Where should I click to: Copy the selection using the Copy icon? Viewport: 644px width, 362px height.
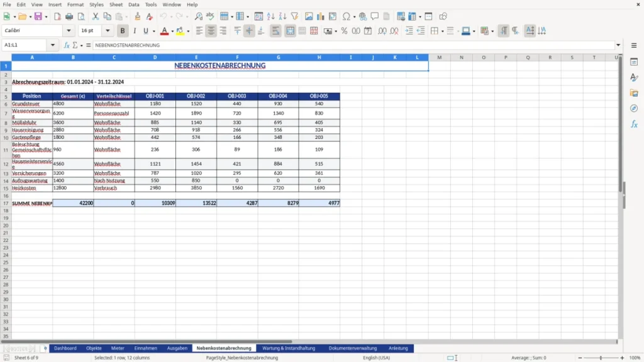point(107,16)
